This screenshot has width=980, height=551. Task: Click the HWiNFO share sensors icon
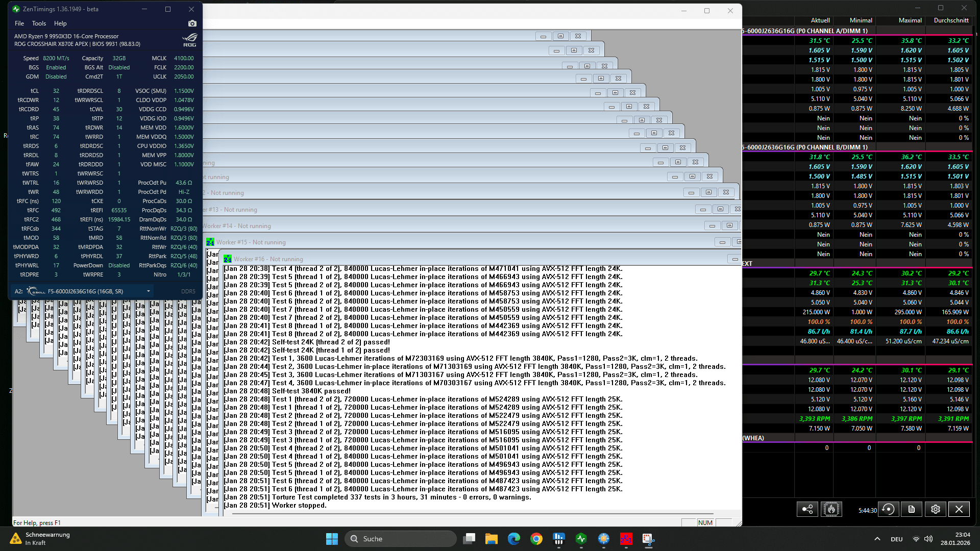pos(807,509)
